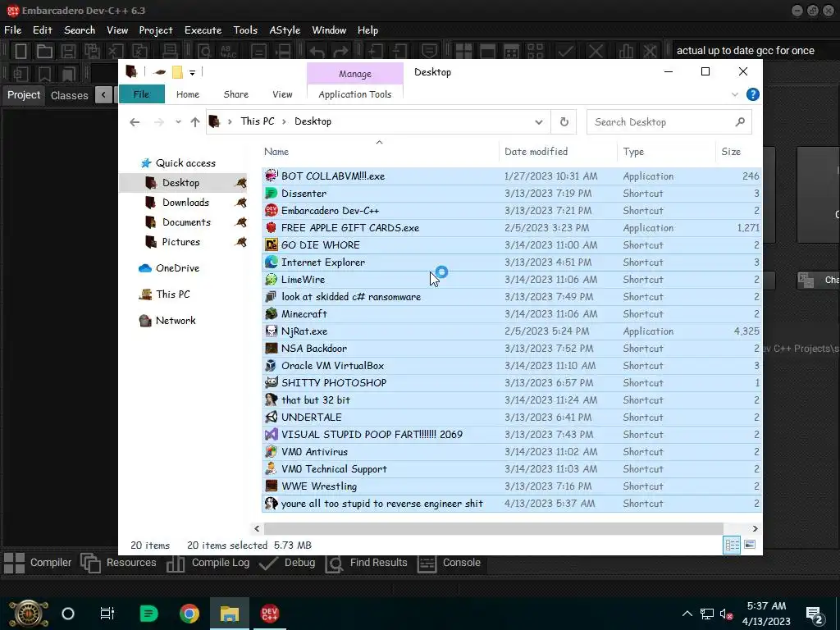Select the UNDERTALE shortcut icon

point(271,417)
